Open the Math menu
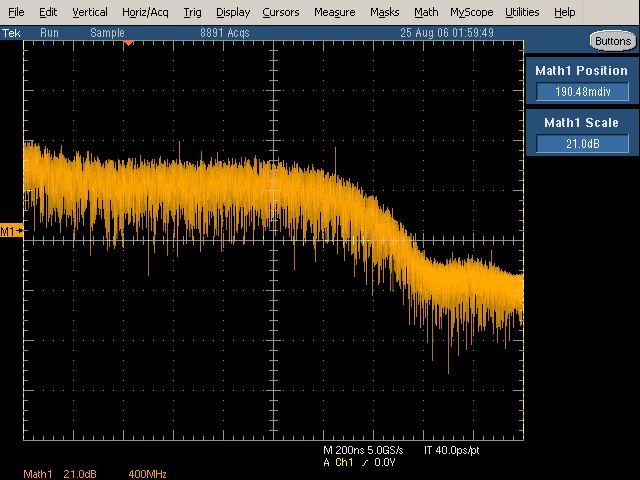The height and width of the screenshot is (480, 640). click(426, 12)
